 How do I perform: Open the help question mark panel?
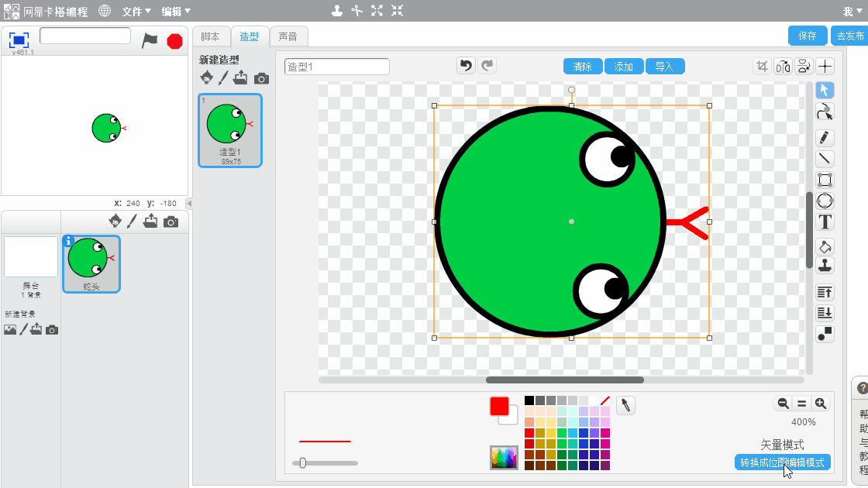[x=861, y=388]
